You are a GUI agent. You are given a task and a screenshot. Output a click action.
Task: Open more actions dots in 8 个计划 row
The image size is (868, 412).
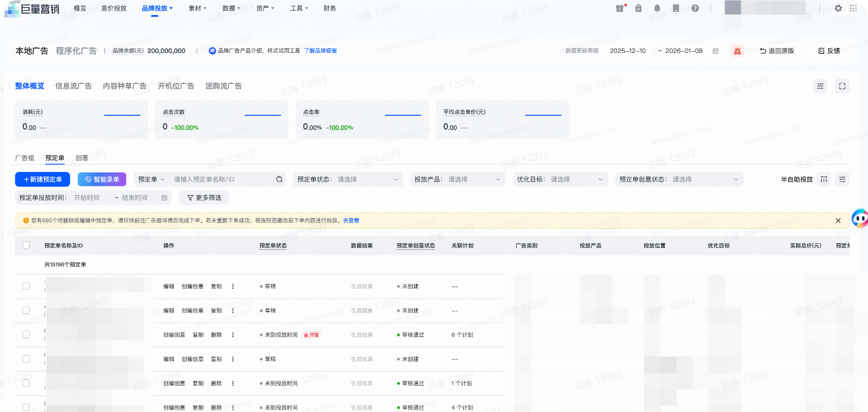click(232, 335)
